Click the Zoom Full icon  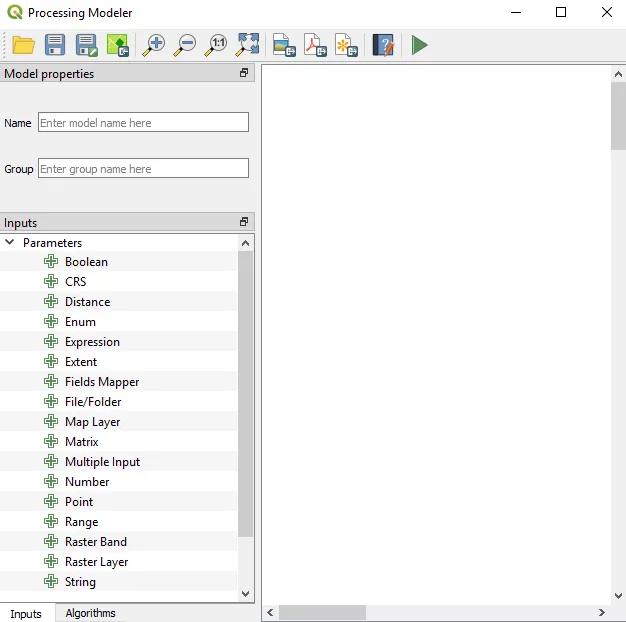tap(247, 45)
